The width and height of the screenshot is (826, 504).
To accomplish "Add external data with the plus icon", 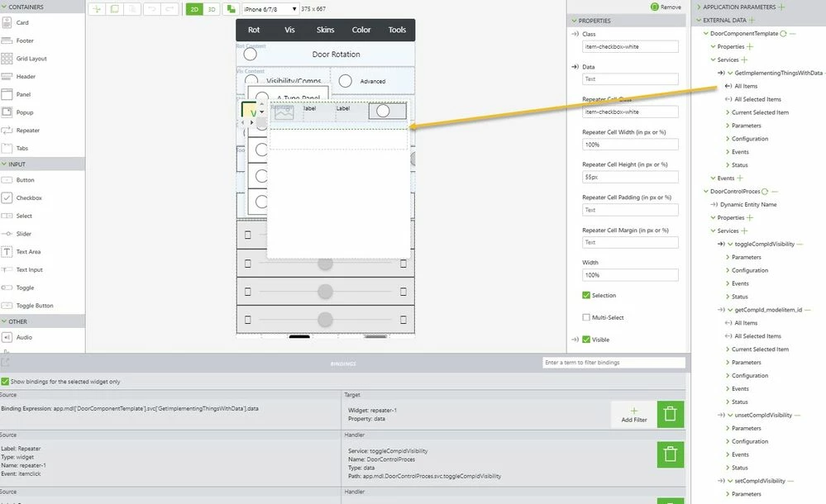I will pos(752,20).
